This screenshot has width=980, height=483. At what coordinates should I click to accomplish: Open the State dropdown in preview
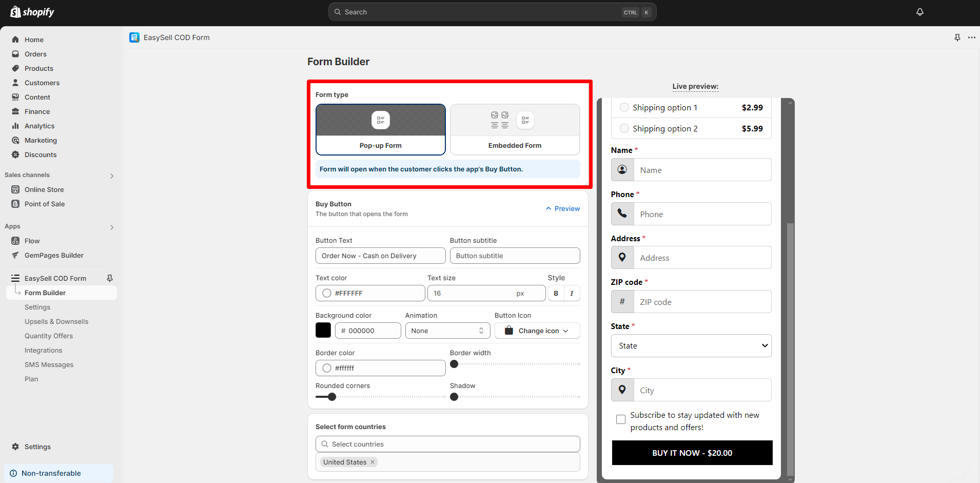pyautogui.click(x=691, y=345)
